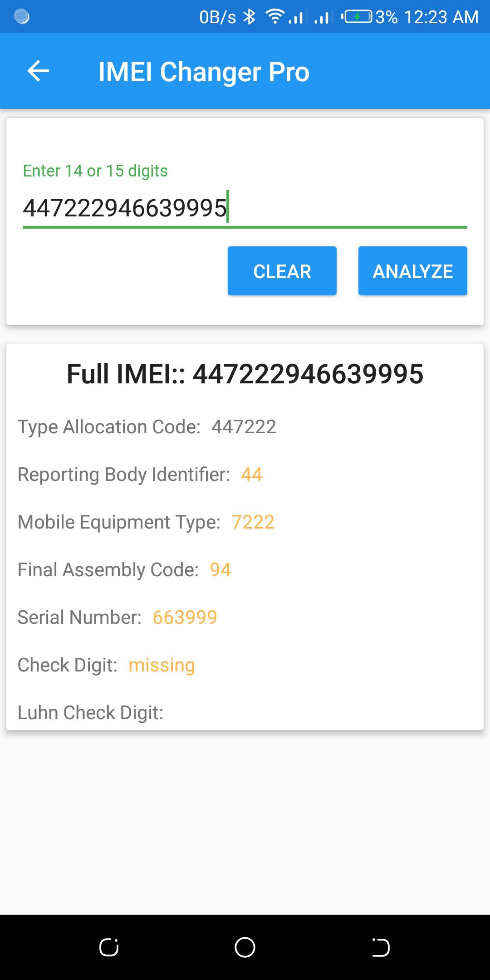Tap the Serial Number value 663999

tap(185, 617)
